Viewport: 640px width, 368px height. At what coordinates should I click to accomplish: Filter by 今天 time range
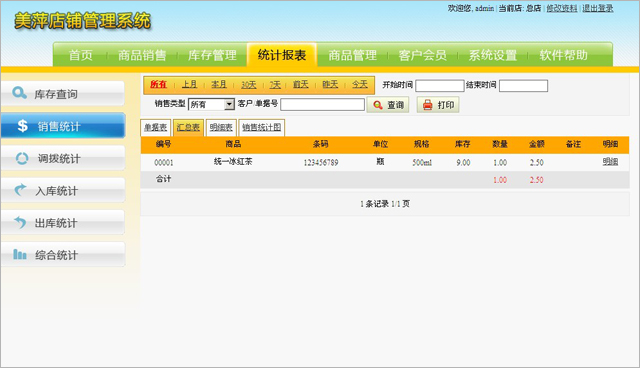click(x=360, y=84)
